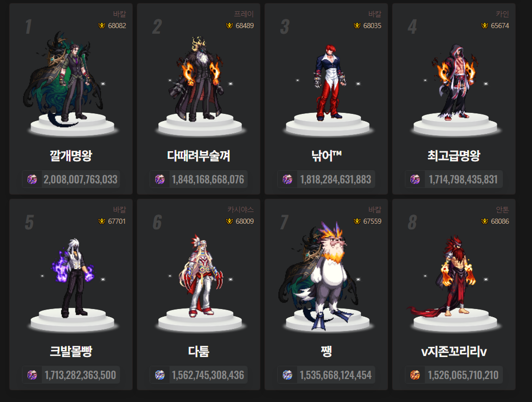Click damage value 1,714,798,435,831
Screen dimensions: 532x402
(x=463, y=179)
